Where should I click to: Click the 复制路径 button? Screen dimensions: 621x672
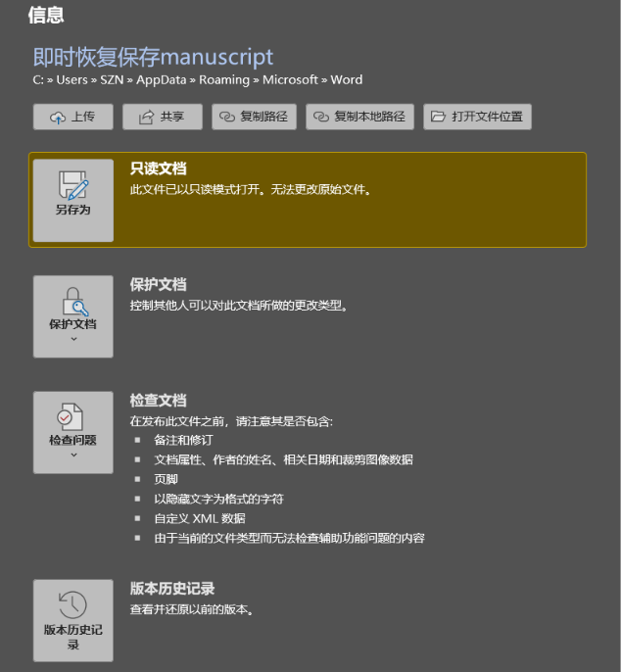(254, 117)
